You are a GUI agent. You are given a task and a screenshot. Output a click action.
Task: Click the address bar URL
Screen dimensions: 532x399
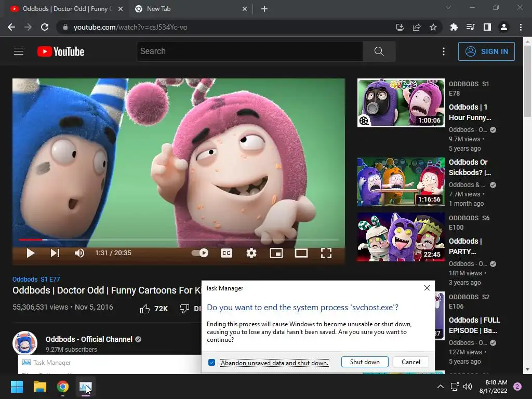pyautogui.click(x=130, y=27)
